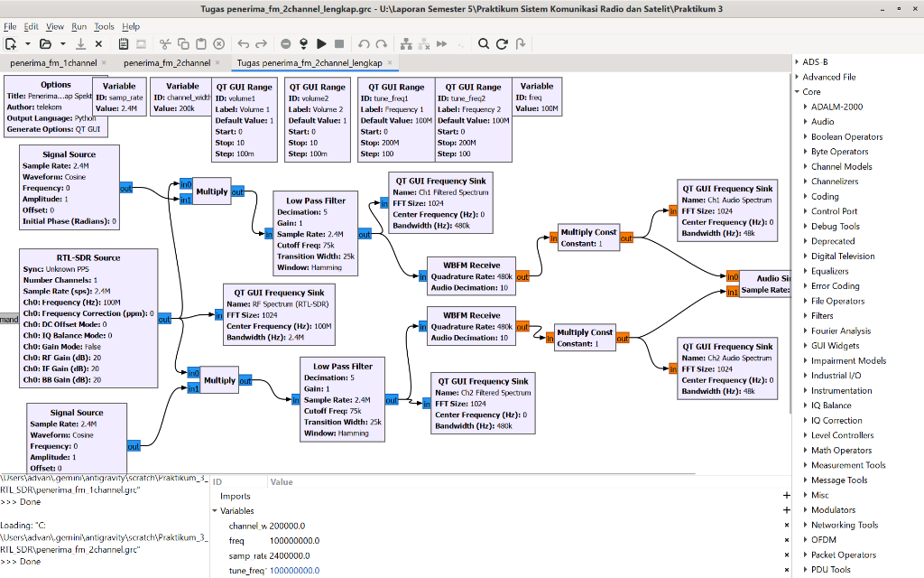Open a flow graph with the folder icon

pyautogui.click(x=45, y=43)
